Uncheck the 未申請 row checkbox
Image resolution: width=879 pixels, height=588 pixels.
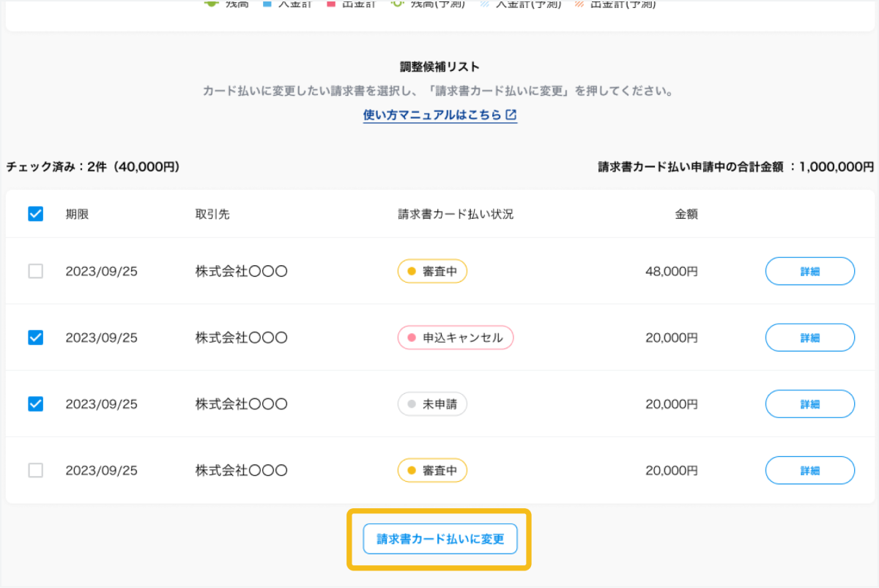35,403
